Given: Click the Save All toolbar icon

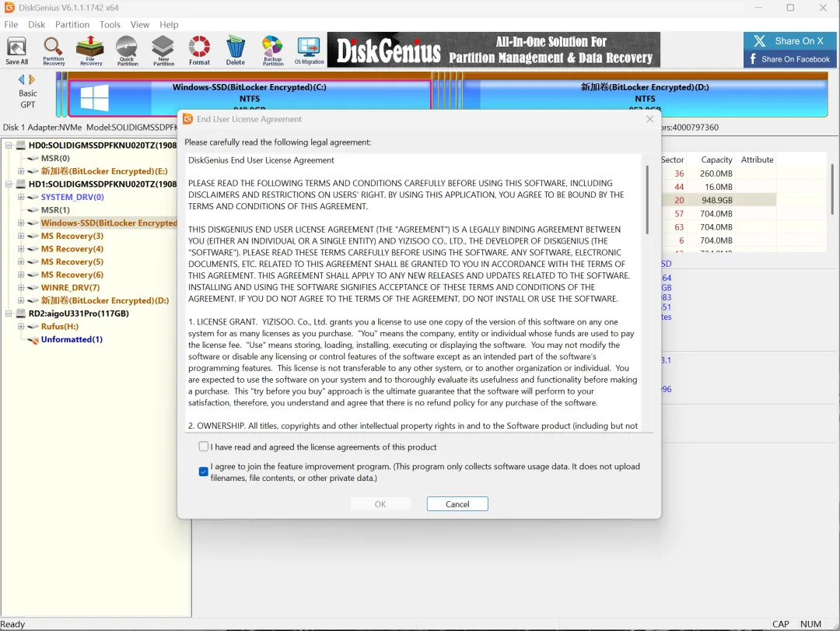Looking at the screenshot, I should (16, 51).
